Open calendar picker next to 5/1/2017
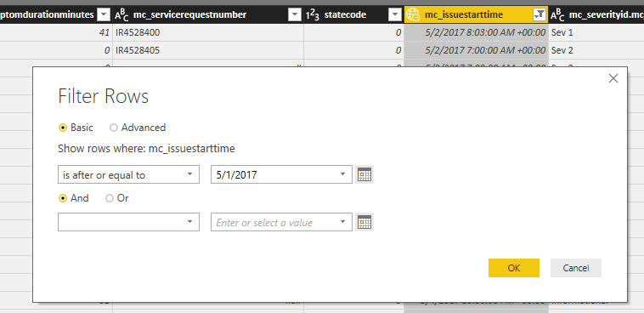The image size is (644, 313). [364, 174]
